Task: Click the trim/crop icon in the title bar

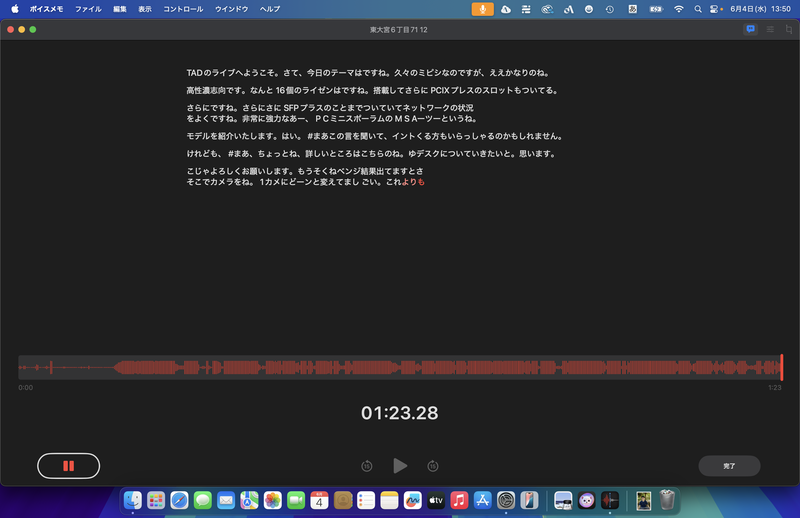Action: pos(789,30)
